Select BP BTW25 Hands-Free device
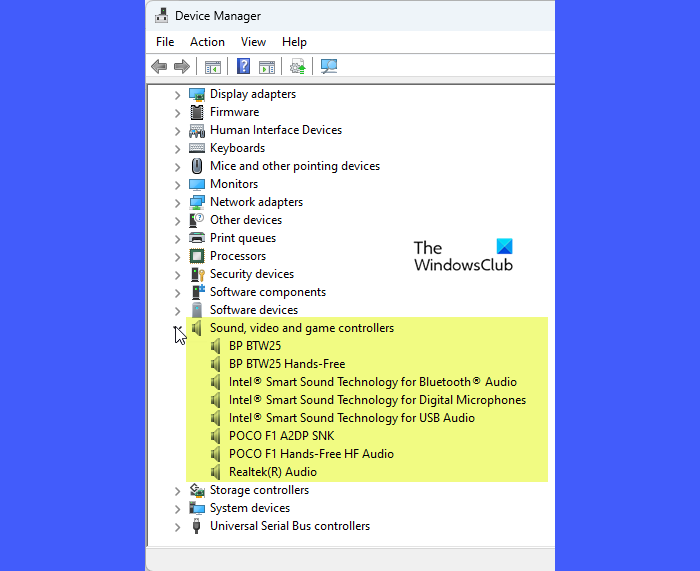The height and width of the screenshot is (571, 700). [287, 364]
